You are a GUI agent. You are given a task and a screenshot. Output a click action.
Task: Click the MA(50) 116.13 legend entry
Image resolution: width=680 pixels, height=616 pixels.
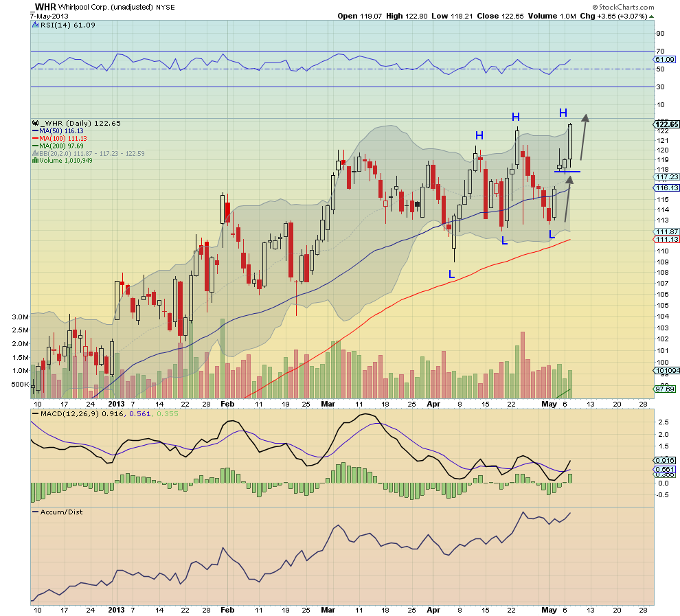61,131
